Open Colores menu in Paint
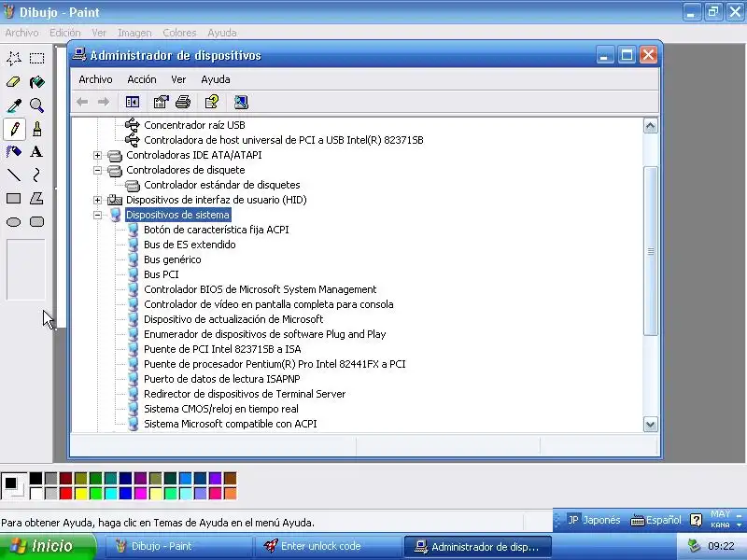This screenshot has height=560, width=747. [x=179, y=33]
